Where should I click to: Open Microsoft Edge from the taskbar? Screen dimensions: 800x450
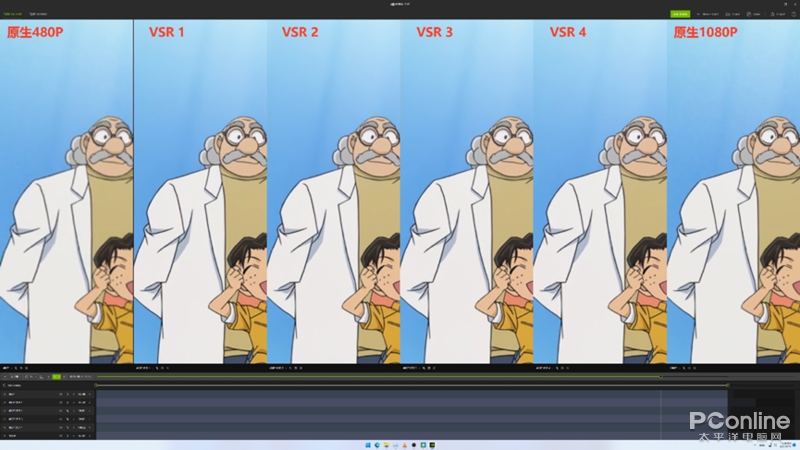click(x=377, y=445)
